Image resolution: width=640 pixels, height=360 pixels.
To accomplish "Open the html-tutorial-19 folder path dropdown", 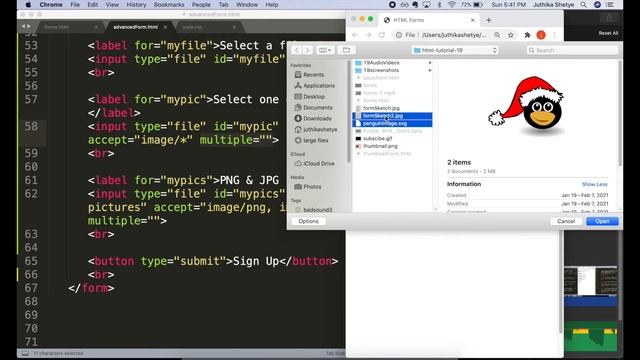I will point(455,50).
